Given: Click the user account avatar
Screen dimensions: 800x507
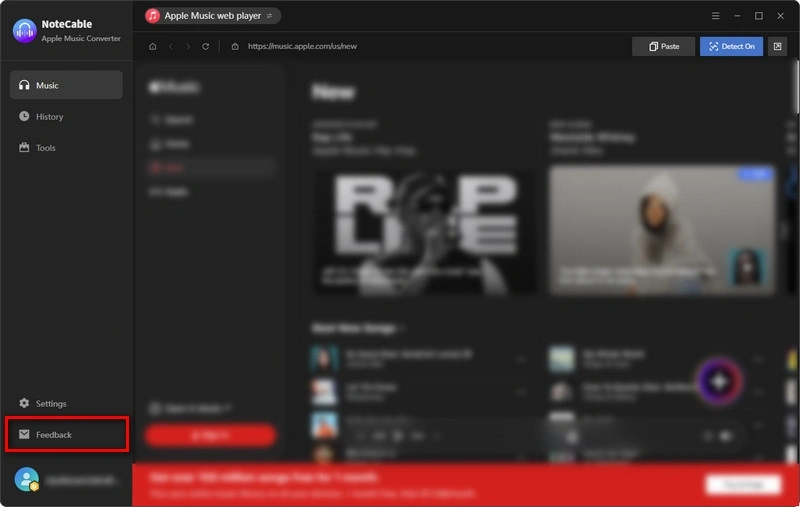Looking at the screenshot, I should 27,479.
